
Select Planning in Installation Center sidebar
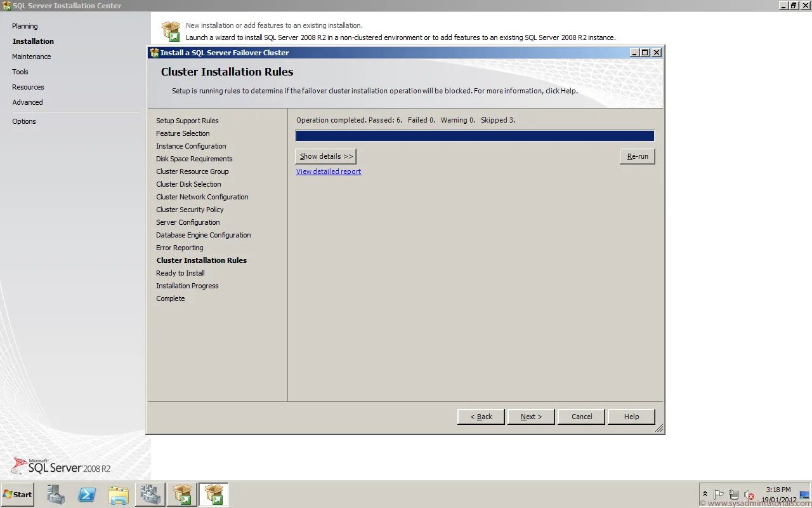click(25, 26)
